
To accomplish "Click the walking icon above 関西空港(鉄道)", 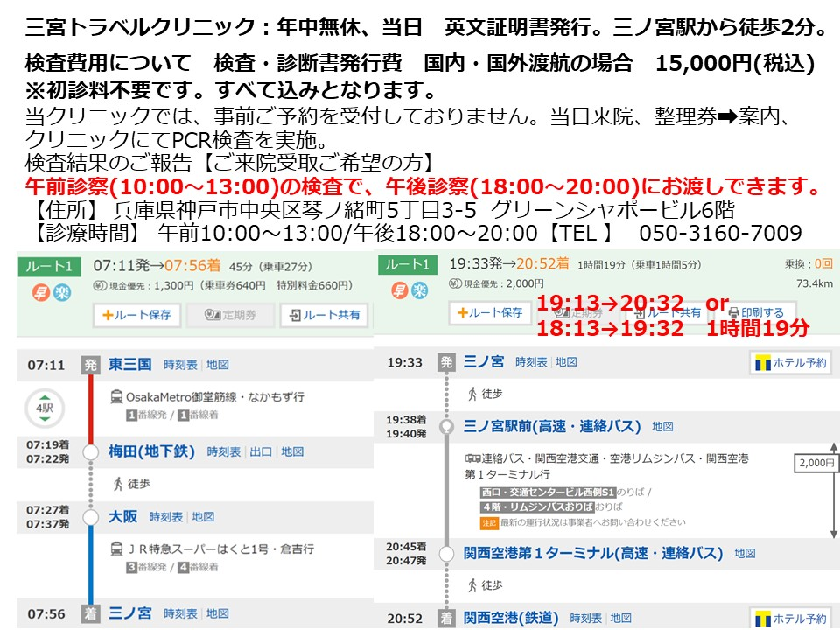I will (472, 585).
